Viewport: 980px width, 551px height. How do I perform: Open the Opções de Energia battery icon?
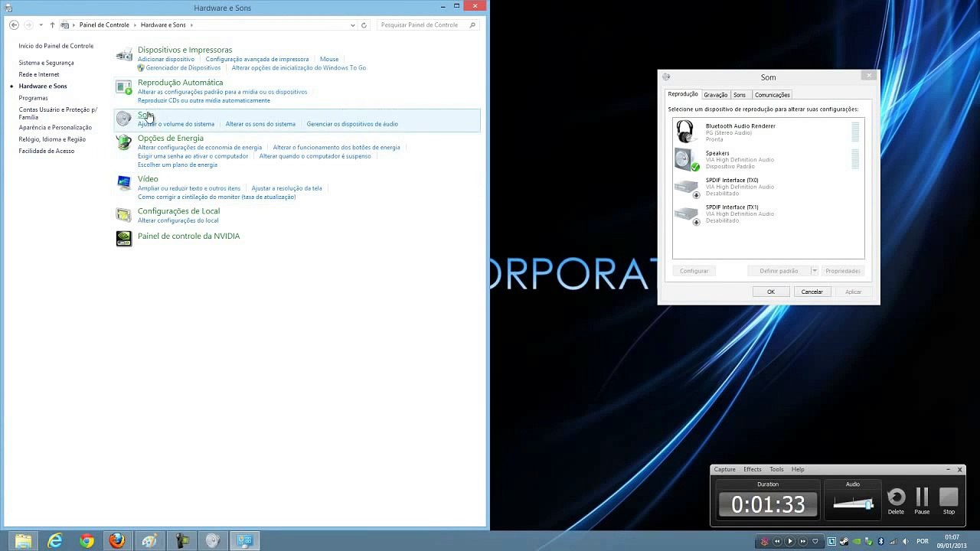point(123,142)
